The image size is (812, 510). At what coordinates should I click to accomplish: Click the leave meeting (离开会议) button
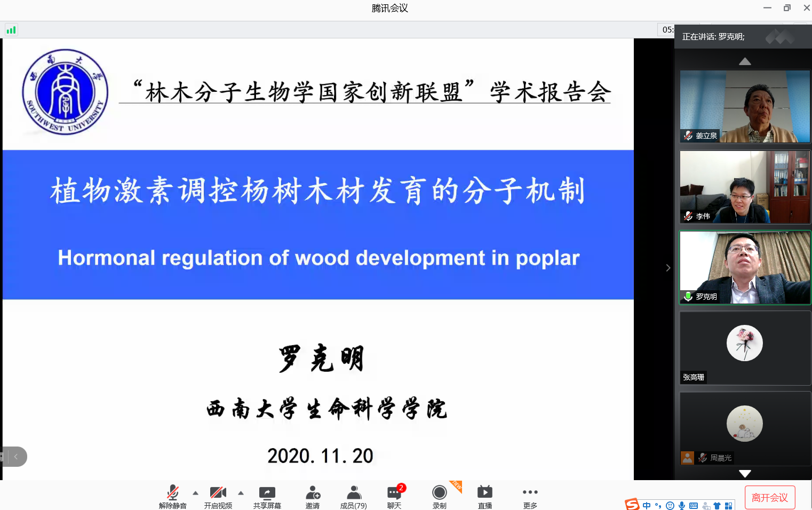point(769,497)
